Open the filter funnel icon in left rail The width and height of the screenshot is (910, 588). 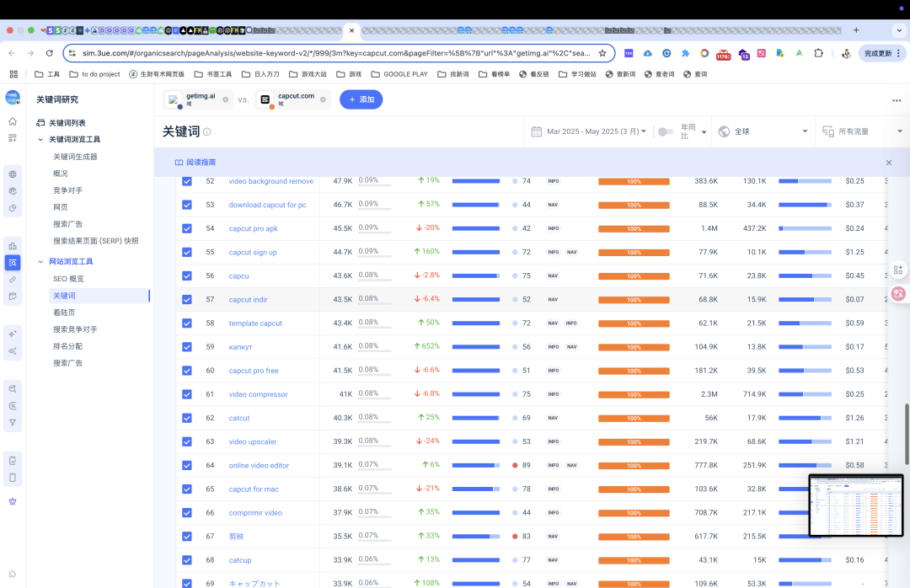pyautogui.click(x=13, y=423)
